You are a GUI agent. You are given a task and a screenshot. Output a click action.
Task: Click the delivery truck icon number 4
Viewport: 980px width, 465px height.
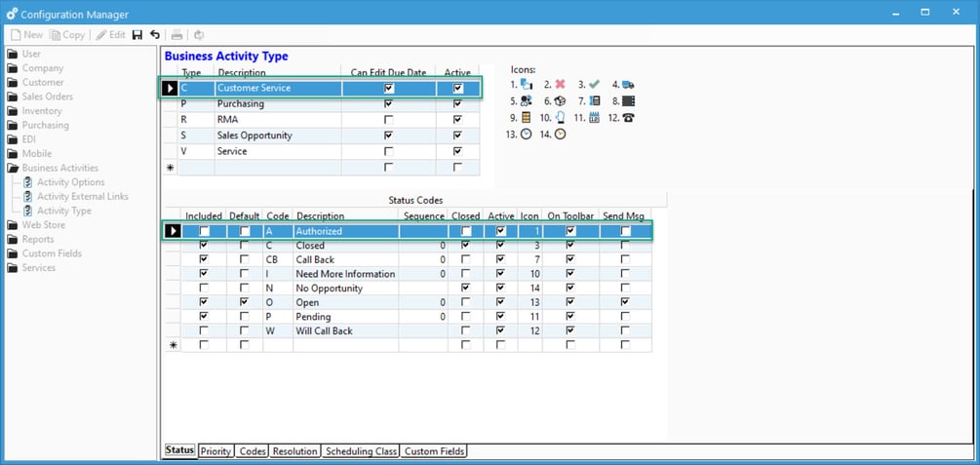click(628, 85)
